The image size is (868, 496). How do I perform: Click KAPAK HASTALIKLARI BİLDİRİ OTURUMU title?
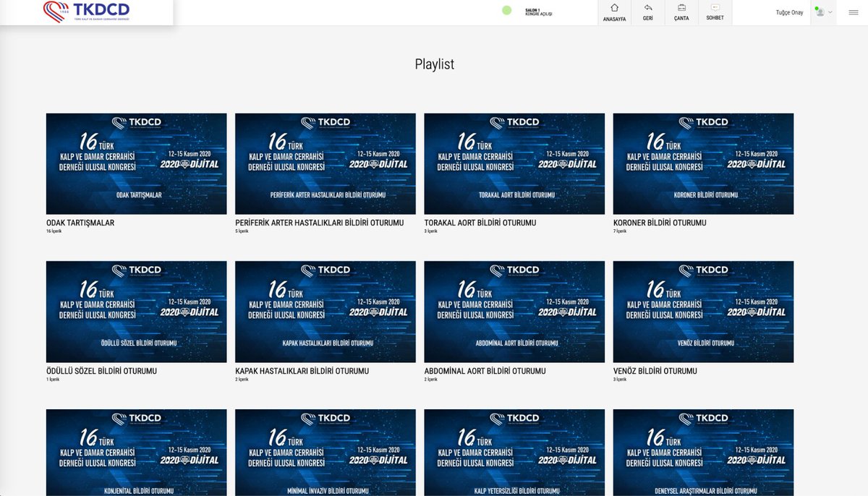[x=302, y=371]
